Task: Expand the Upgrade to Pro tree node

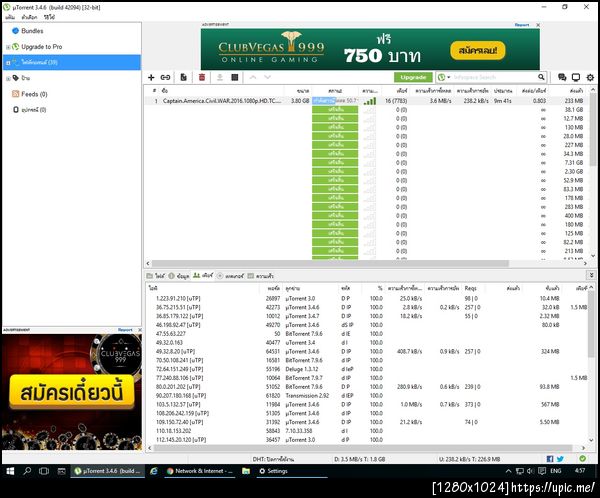Action: pos(8,47)
